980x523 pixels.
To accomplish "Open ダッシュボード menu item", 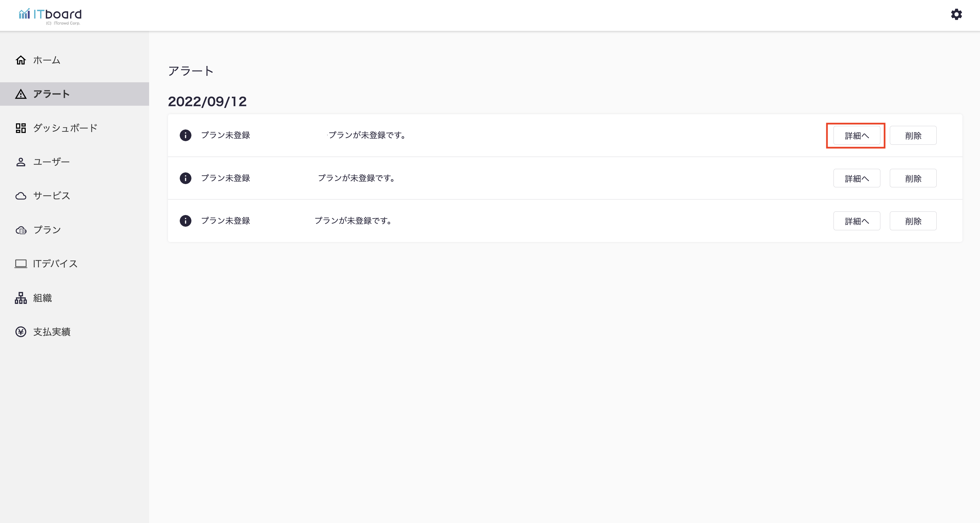I will point(65,128).
